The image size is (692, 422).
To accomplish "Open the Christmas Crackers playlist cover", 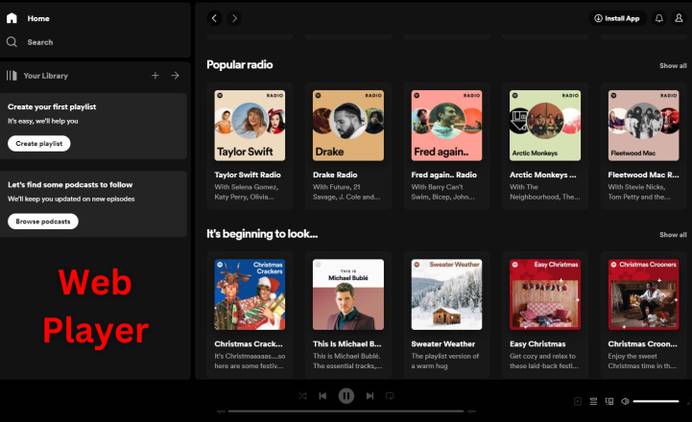I will [x=250, y=294].
